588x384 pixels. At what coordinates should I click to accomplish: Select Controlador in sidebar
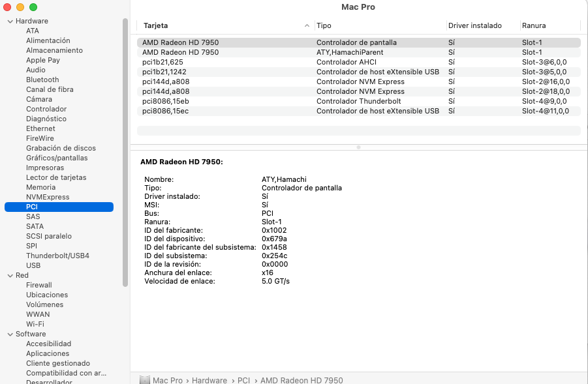click(46, 109)
